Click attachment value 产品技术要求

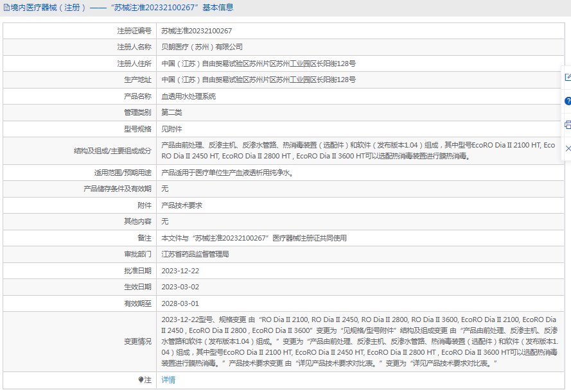(182, 205)
